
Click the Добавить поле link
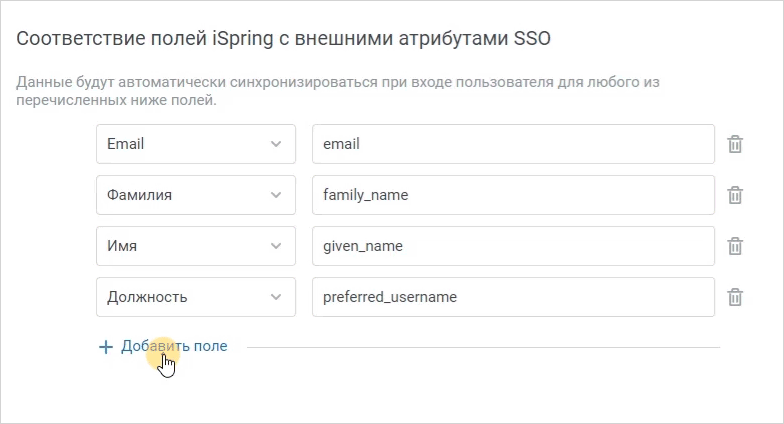pyautogui.click(x=174, y=346)
